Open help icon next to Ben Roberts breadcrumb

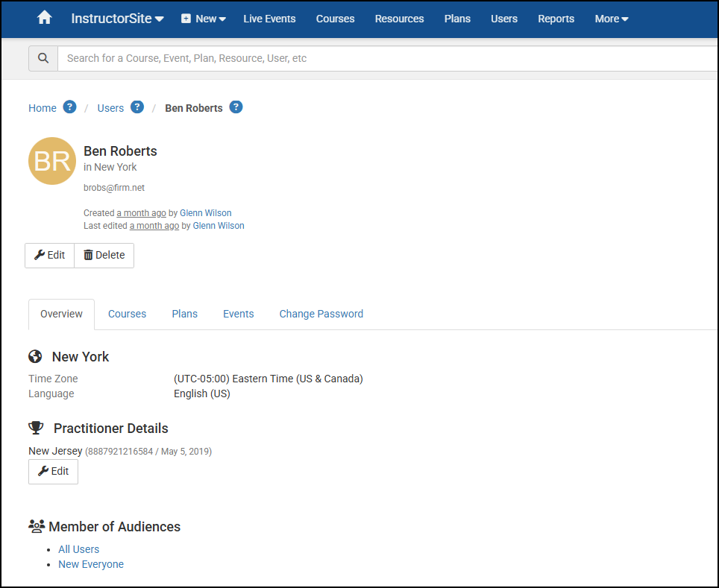[236, 107]
